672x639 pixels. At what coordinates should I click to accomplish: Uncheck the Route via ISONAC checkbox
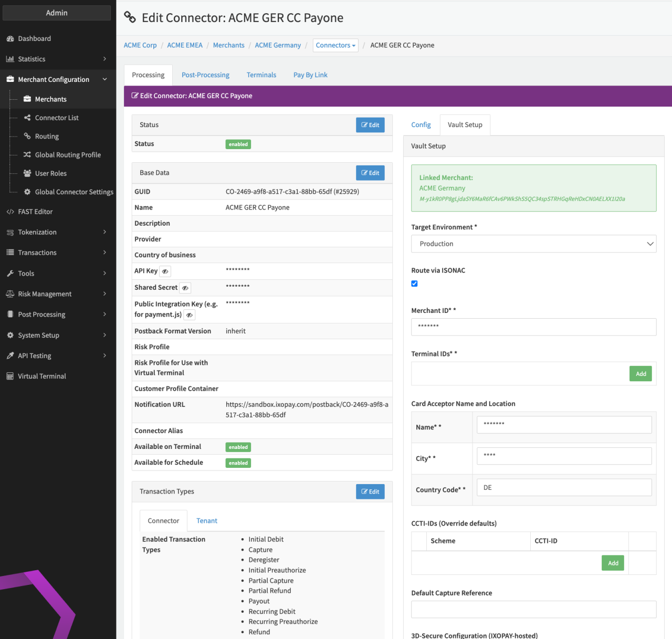coord(414,284)
